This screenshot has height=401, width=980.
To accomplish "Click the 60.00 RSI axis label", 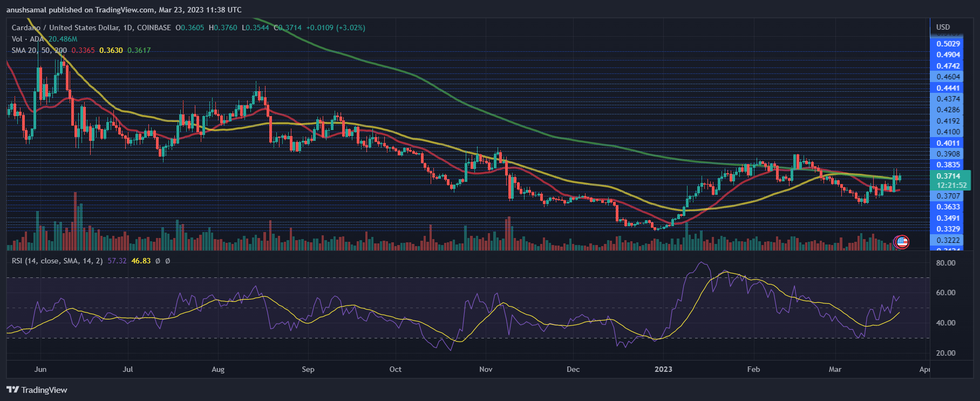I will pos(945,293).
